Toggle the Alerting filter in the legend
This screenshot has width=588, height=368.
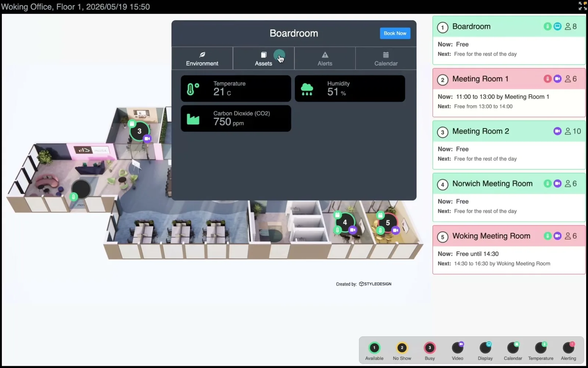[569, 351]
